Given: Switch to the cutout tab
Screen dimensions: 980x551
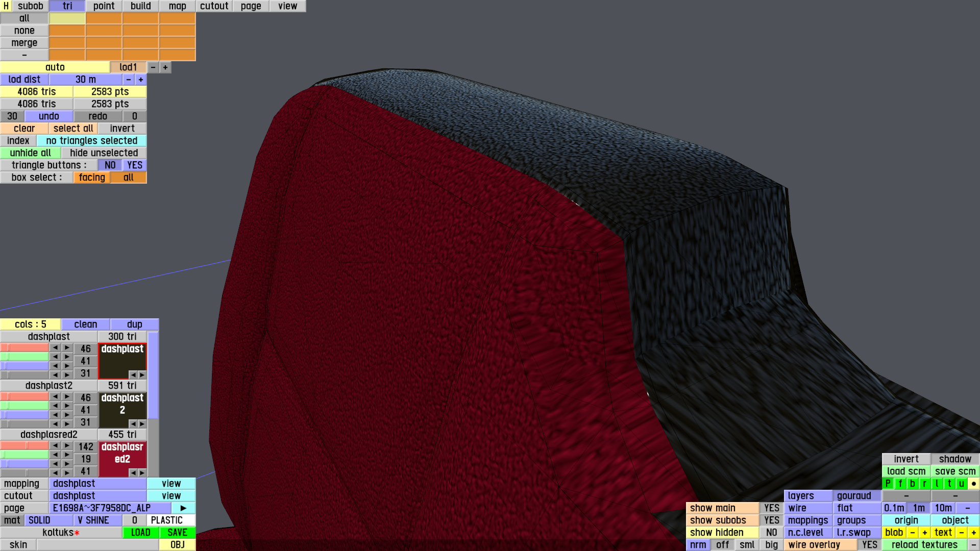Looking at the screenshot, I should [x=214, y=6].
